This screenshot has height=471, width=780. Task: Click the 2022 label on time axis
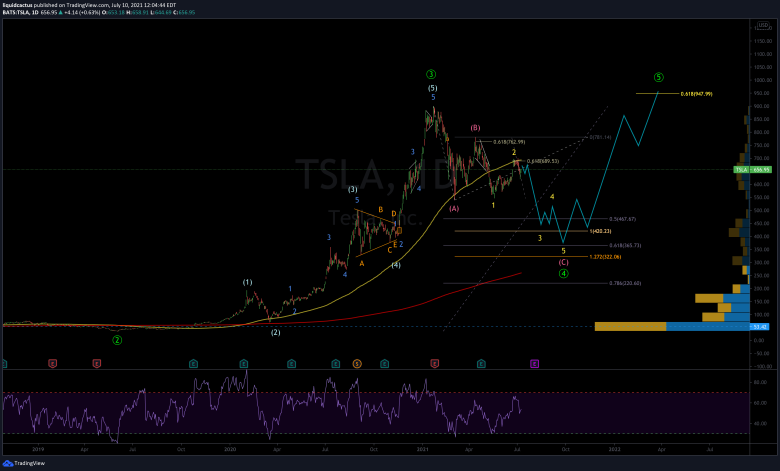pyautogui.click(x=614, y=449)
